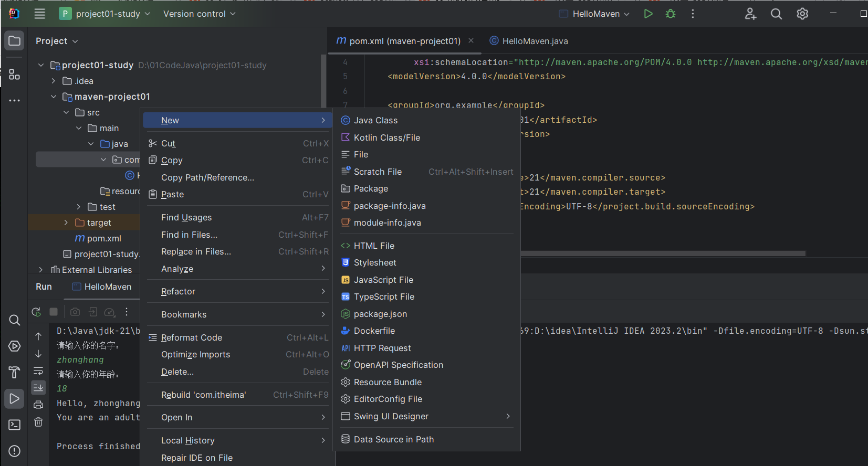Open the project01-study project dropdown
The image size is (868, 466).
point(105,14)
